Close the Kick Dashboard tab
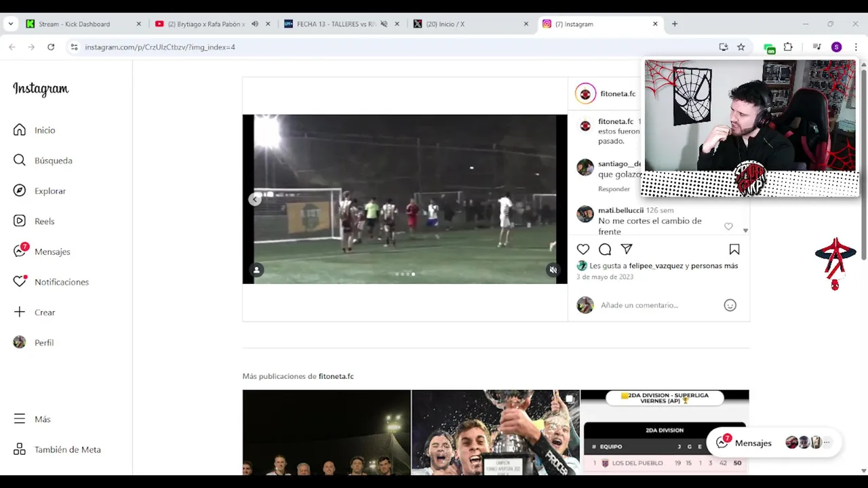 pyautogui.click(x=138, y=24)
